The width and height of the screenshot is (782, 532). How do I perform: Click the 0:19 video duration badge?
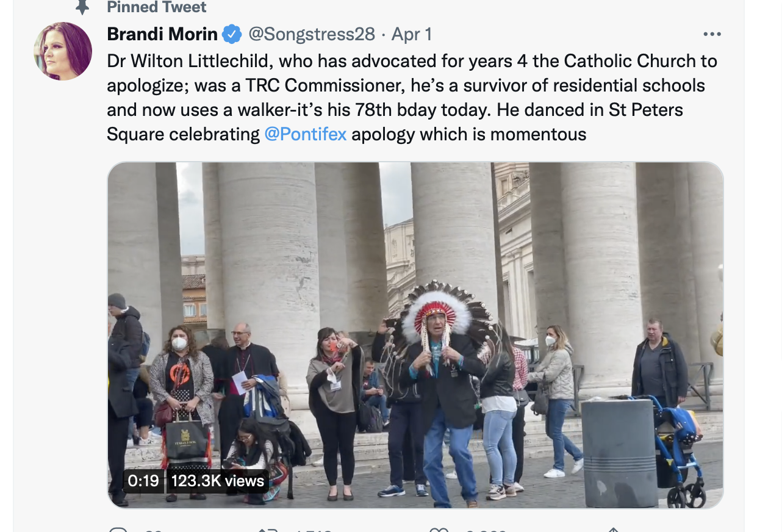143,481
